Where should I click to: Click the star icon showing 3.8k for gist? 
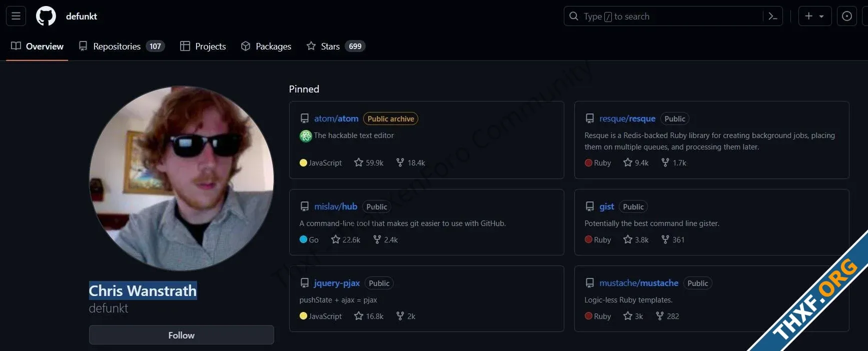coord(628,239)
